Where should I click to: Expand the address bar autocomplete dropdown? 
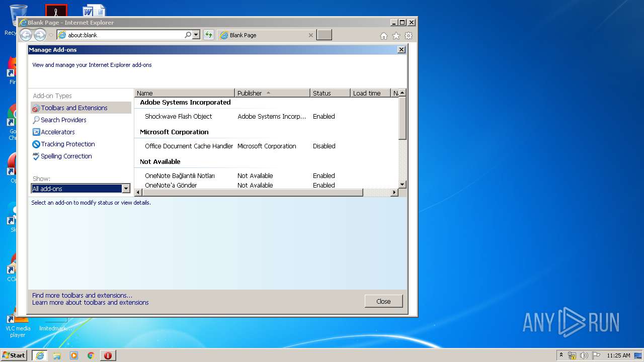pyautogui.click(x=196, y=35)
